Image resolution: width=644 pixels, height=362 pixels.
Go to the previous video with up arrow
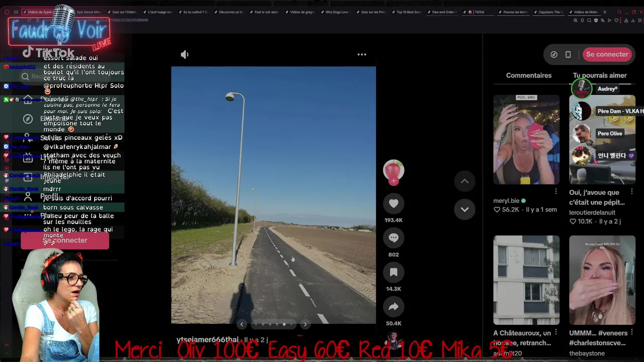tap(465, 181)
